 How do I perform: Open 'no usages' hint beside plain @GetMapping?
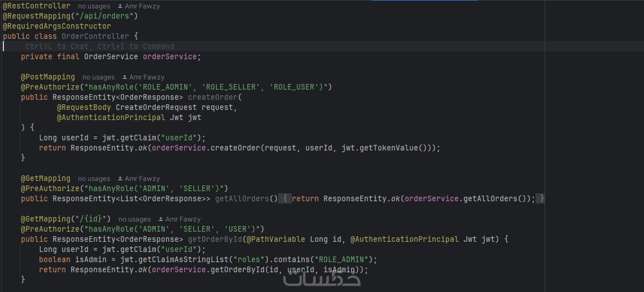pyautogui.click(x=94, y=179)
